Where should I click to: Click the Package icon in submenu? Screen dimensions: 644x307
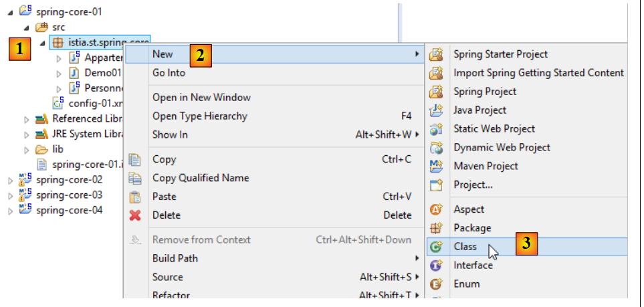[x=437, y=228]
